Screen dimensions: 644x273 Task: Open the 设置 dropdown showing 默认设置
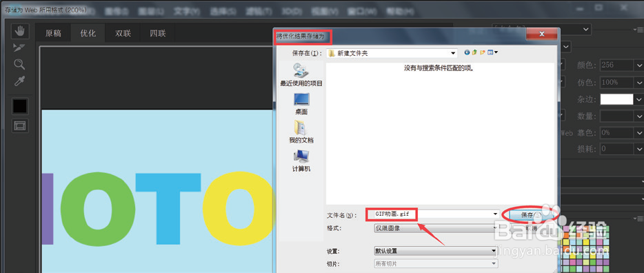click(435, 251)
